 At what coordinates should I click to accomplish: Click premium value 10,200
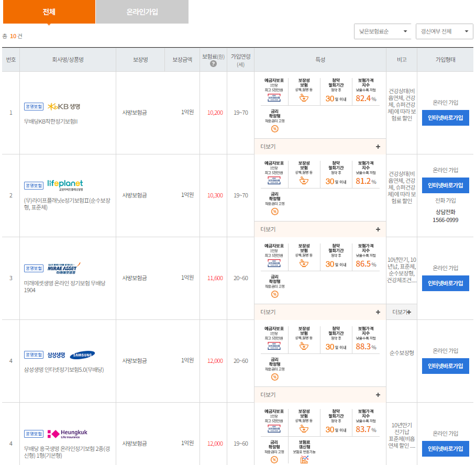coord(215,113)
